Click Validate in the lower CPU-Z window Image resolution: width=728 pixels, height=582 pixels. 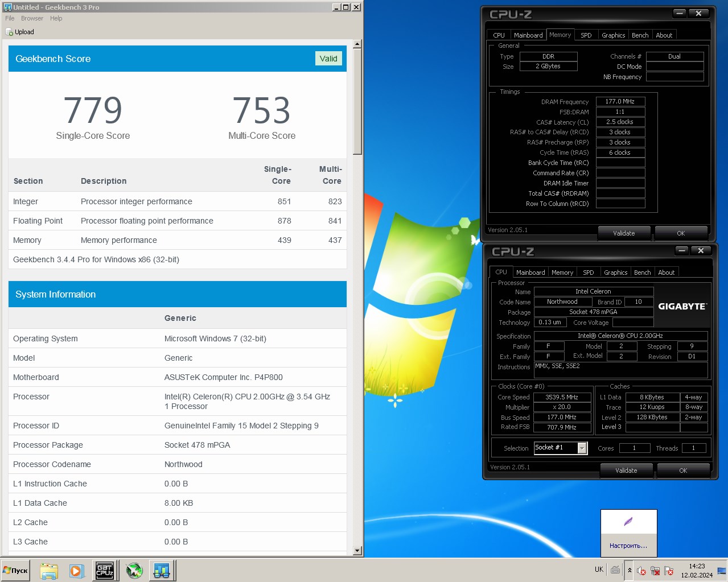(626, 470)
